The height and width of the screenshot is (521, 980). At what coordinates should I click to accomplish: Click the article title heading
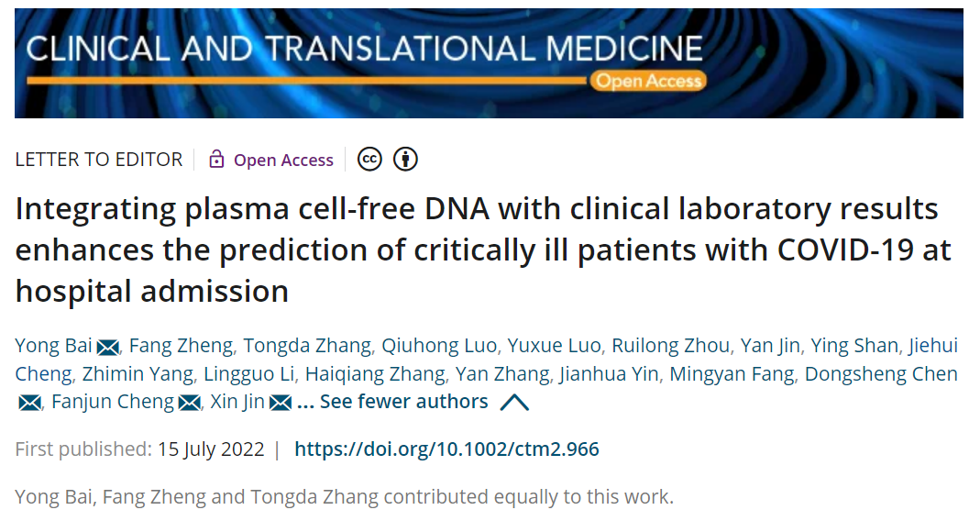point(482,250)
